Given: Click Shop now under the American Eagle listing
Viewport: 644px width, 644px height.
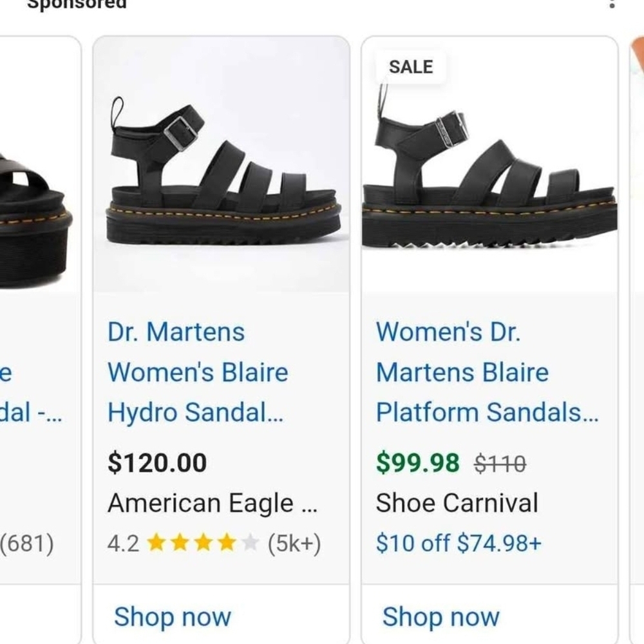Looking at the screenshot, I should pyautogui.click(x=173, y=616).
